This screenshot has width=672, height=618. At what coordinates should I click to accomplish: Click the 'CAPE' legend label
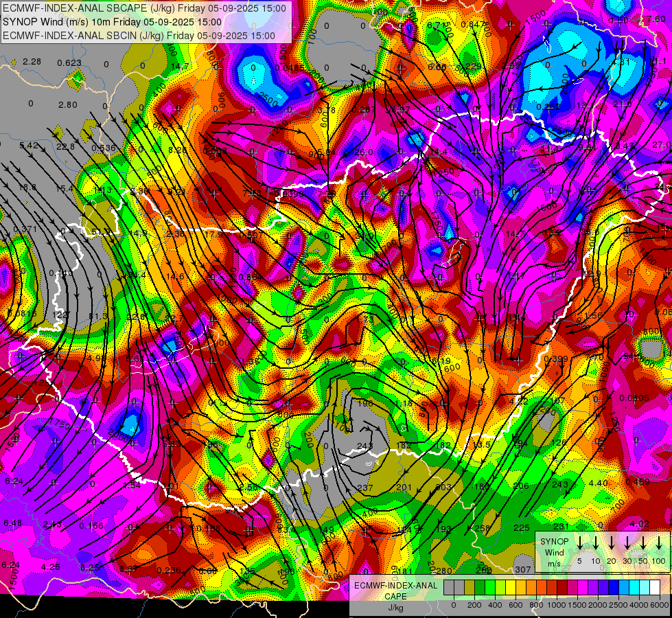(395, 597)
